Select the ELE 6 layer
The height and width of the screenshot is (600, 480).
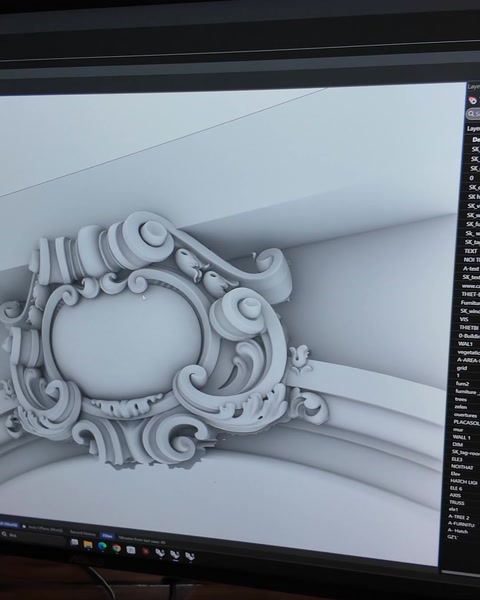pos(456,488)
